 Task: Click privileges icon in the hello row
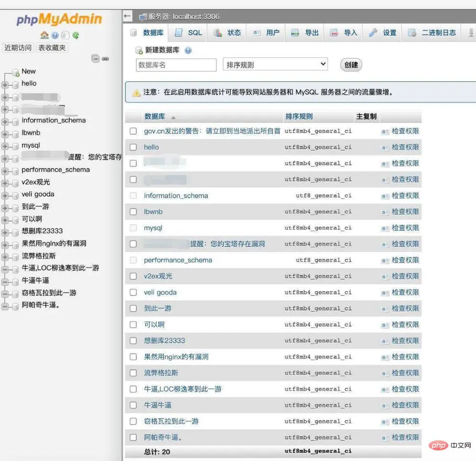coord(385,148)
